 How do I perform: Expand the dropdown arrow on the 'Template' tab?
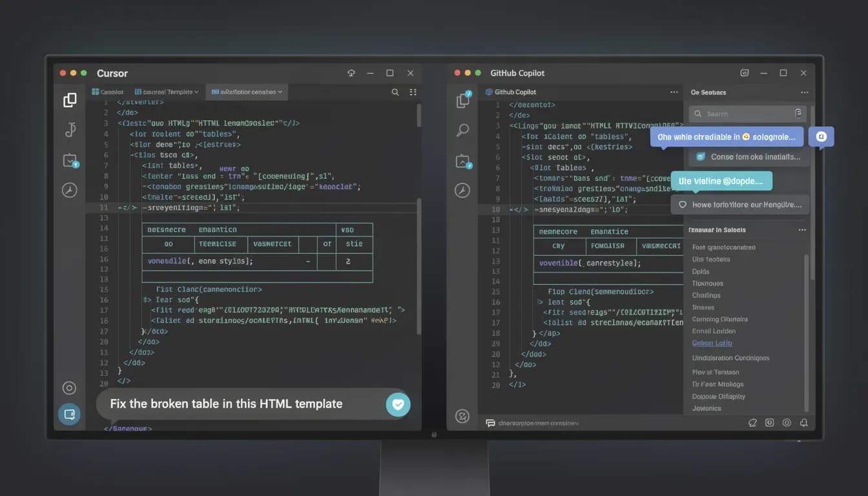(197, 92)
